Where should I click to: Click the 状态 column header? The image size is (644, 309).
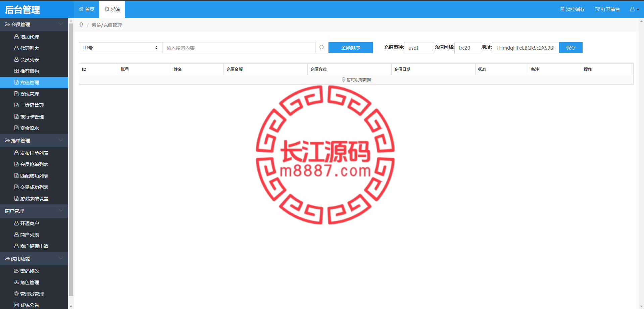[502, 69]
